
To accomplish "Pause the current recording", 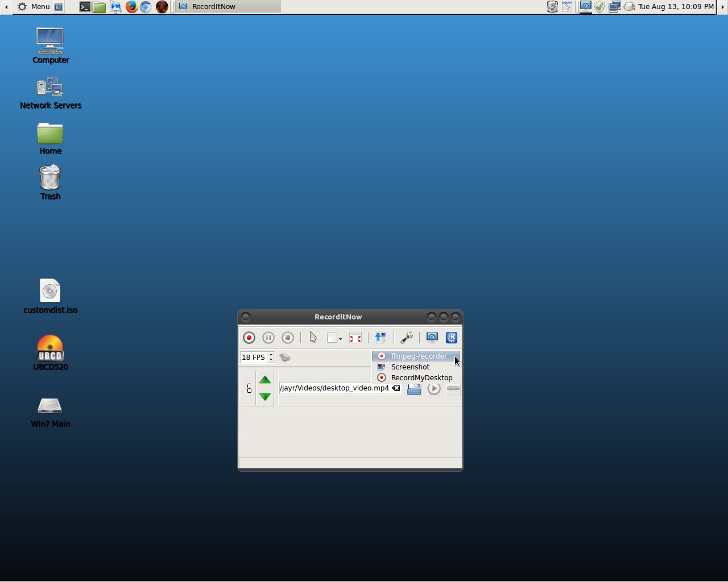I will tap(268, 337).
